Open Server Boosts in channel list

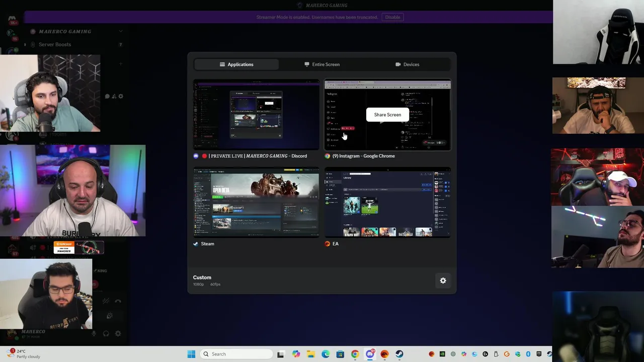tap(55, 44)
